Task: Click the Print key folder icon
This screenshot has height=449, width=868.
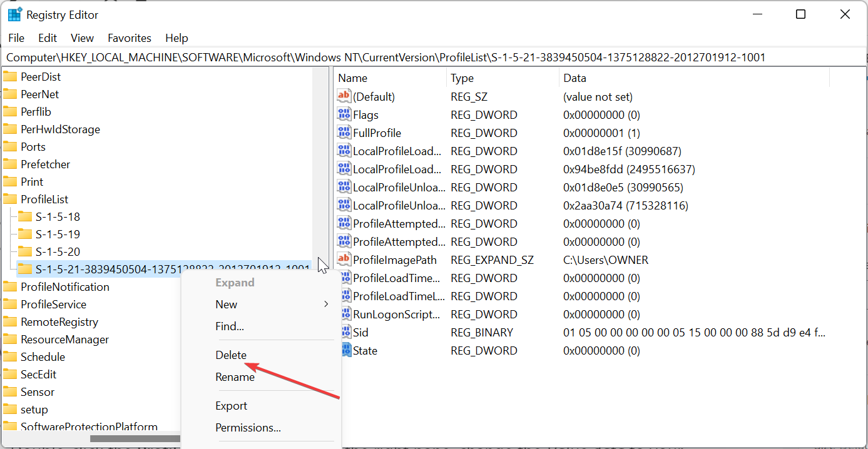Action: tap(10, 182)
